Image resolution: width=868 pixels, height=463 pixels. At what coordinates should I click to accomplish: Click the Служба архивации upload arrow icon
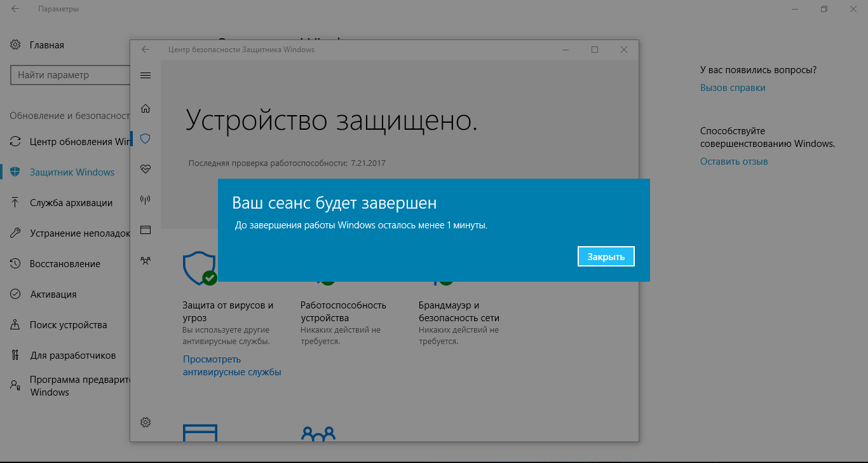[x=15, y=203]
